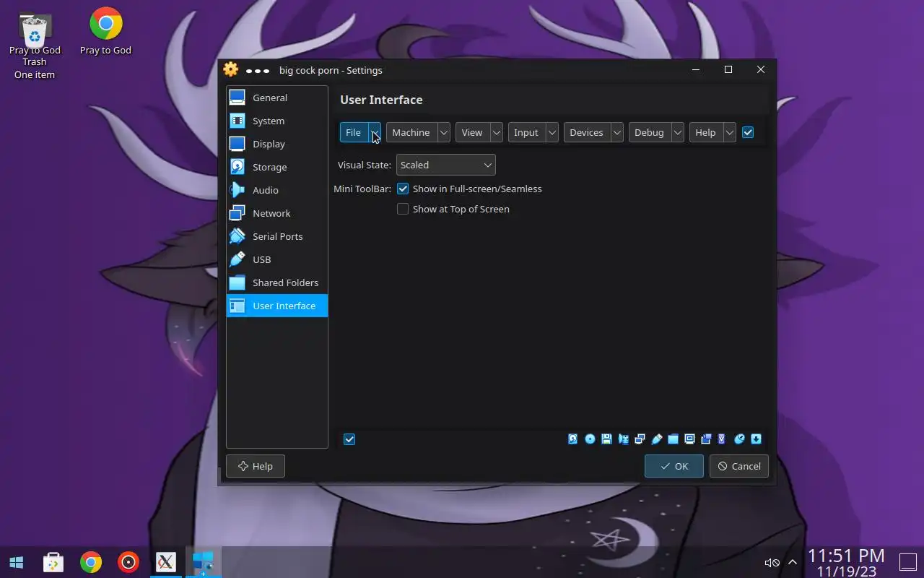Expand the Machine menu dropdown arrow
This screenshot has width=924, height=578.
click(444, 132)
